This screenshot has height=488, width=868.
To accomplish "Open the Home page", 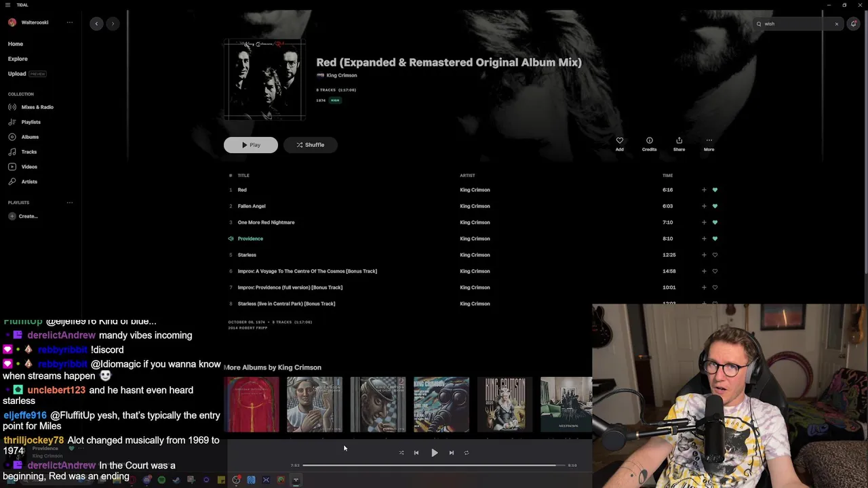I will pyautogui.click(x=16, y=44).
